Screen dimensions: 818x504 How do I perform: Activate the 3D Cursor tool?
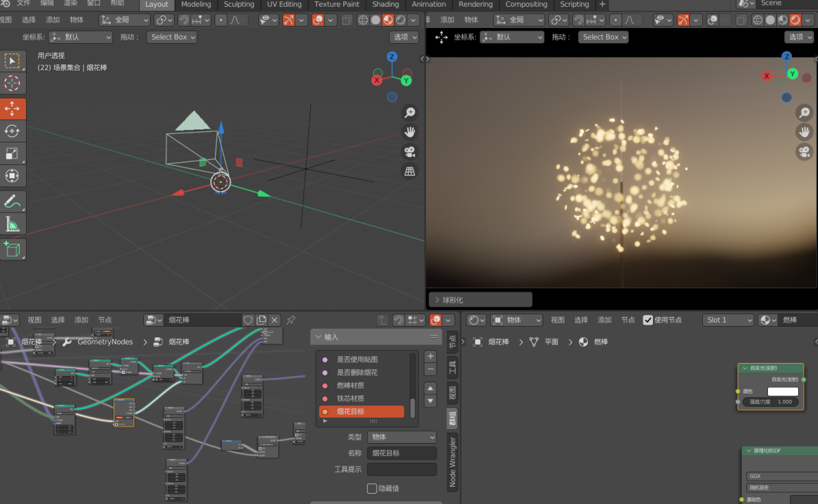click(12, 84)
